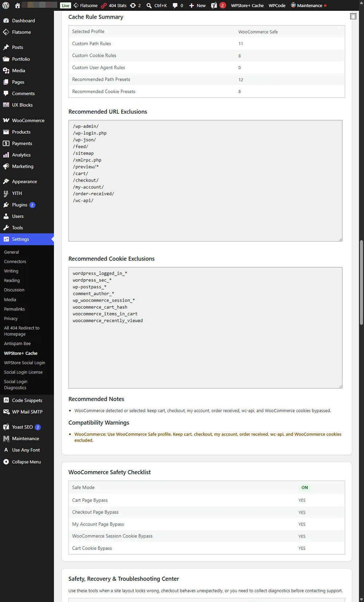The height and width of the screenshot is (602, 364).
Task: Collapse the admin menu
Action: pyautogui.click(x=27, y=462)
